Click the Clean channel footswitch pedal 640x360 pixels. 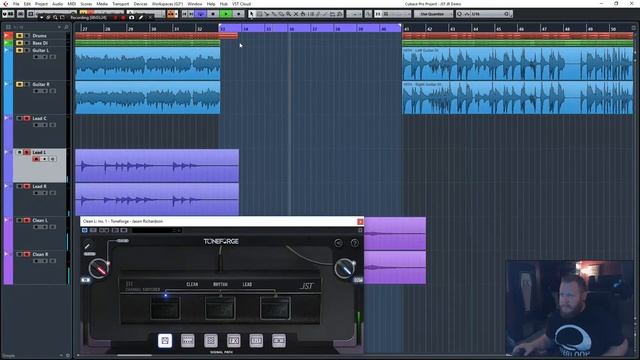(165, 308)
